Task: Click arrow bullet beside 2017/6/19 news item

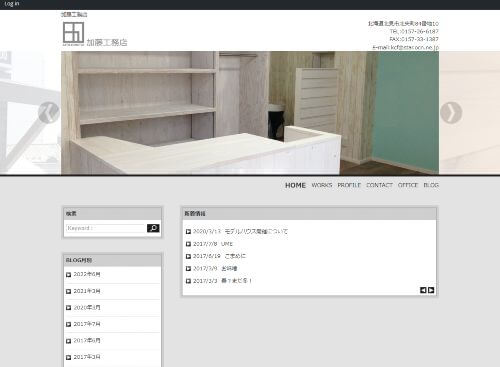Action: 188,256
